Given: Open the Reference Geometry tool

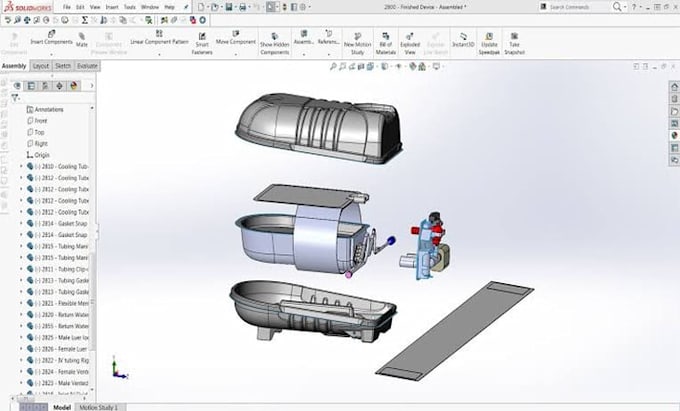Looking at the screenshot, I should (x=328, y=38).
